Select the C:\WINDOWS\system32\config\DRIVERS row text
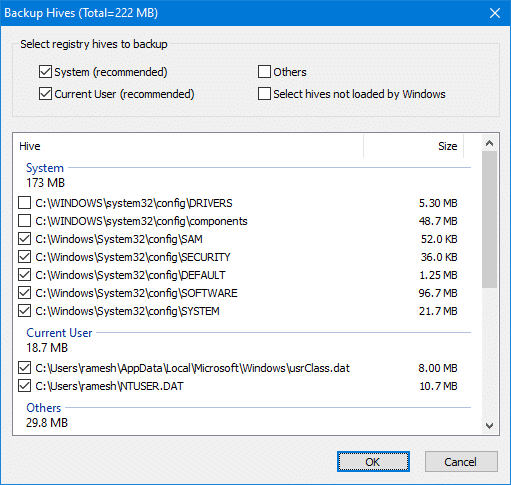The height and width of the screenshot is (485, 511). (134, 203)
